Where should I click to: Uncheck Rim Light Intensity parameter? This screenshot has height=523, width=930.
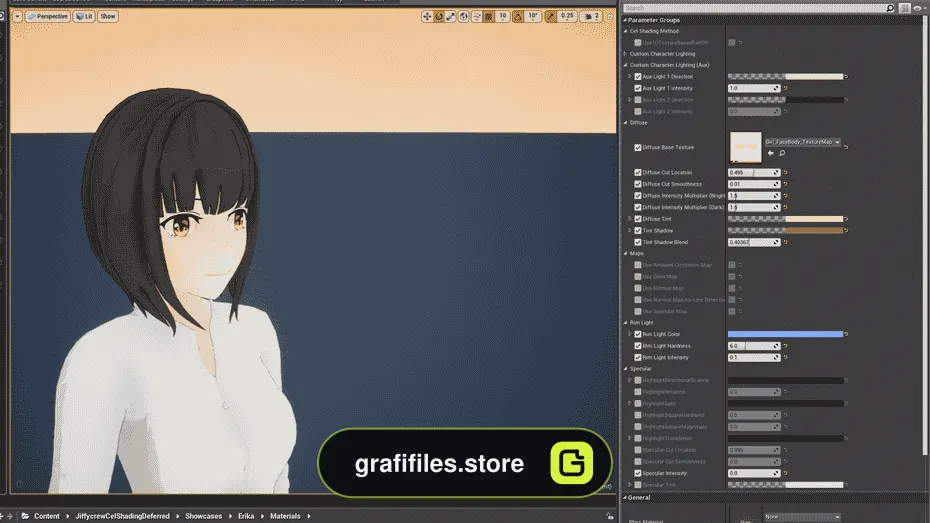point(638,358)
